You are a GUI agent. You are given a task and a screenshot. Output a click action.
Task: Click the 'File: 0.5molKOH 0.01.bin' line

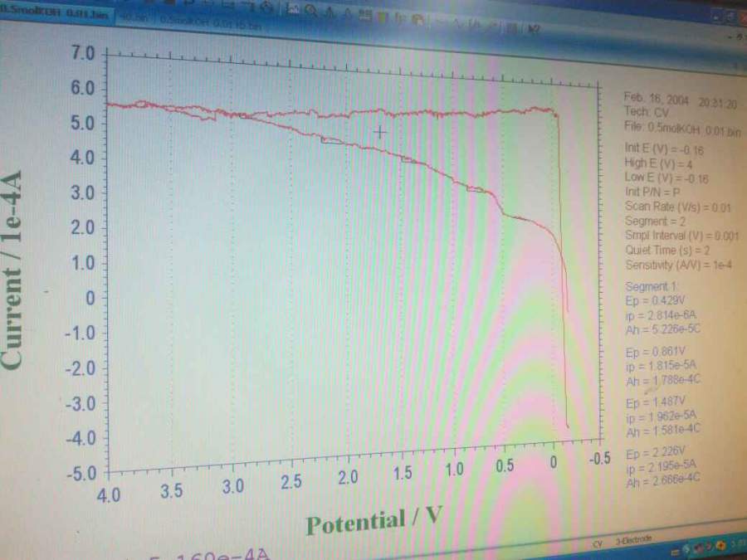coord(682,129)
